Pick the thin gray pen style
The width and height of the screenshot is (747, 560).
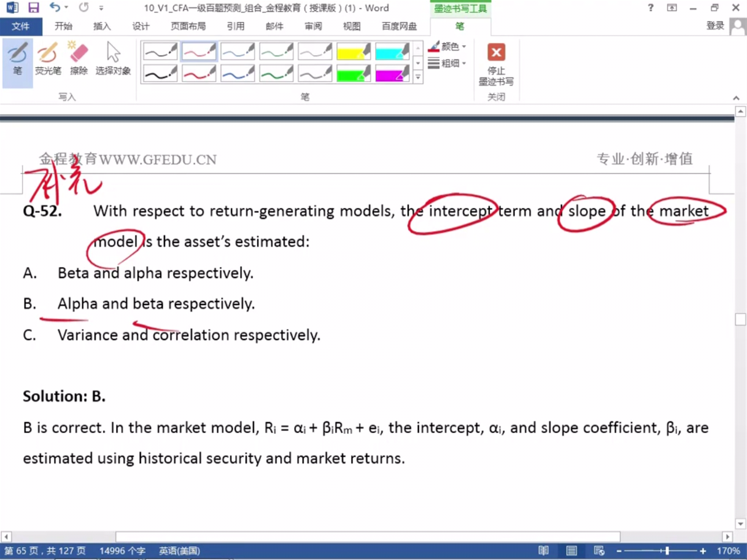[x=314, y=51]
